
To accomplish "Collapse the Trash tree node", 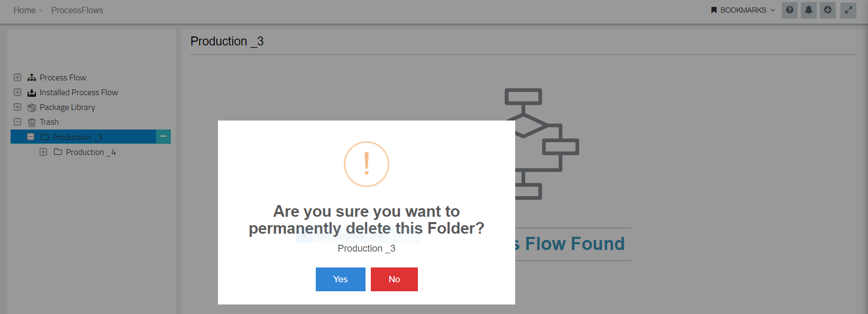I will click(17, 122).
